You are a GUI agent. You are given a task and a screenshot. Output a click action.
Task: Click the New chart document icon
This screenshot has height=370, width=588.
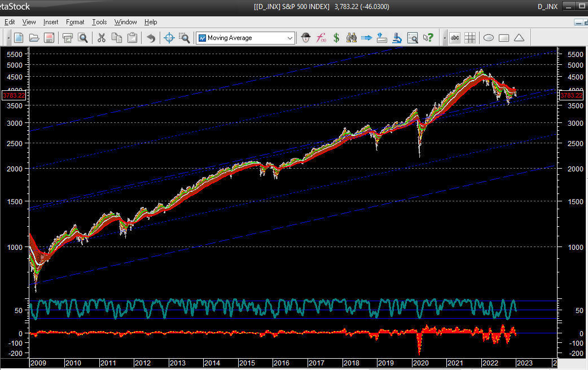[19, 38]
